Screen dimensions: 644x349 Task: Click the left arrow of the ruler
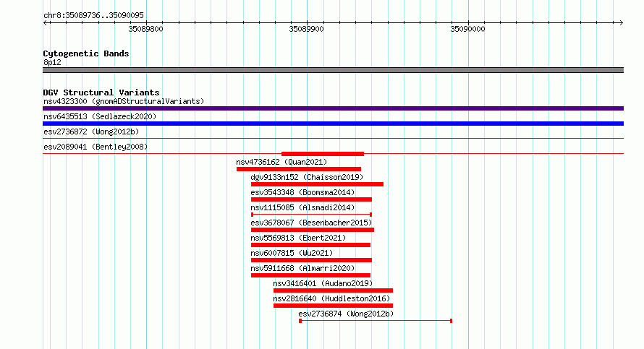pyautogui.click(x=46, y=23)
